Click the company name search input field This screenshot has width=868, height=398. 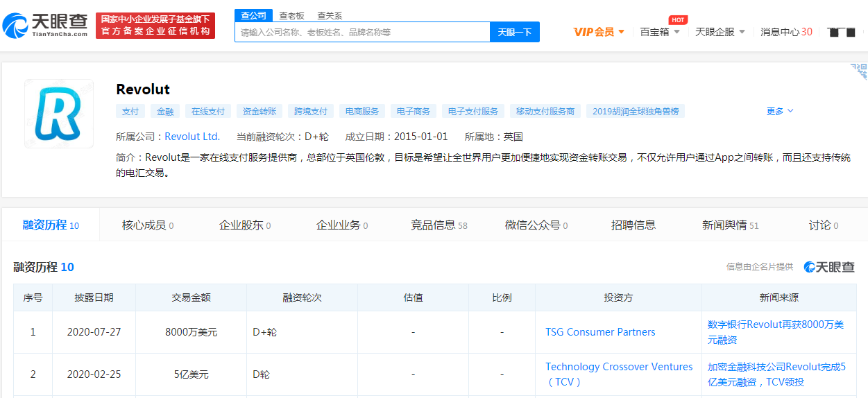click(362, 32)
